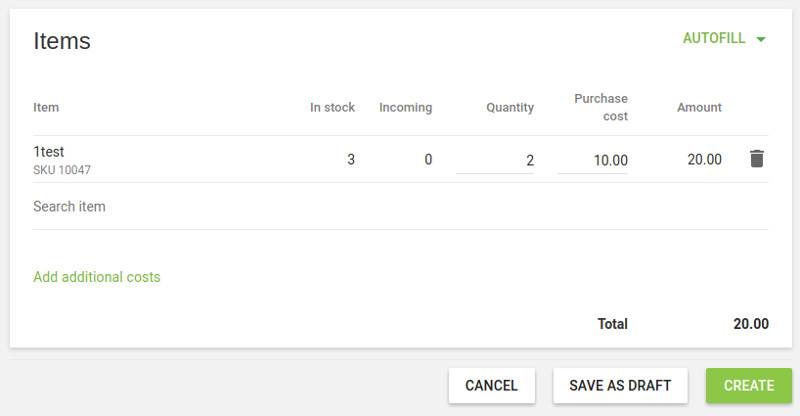Click the Amount column header
Image resolution: width=800 pixels, height=416 pixels.
pos(699,108)
